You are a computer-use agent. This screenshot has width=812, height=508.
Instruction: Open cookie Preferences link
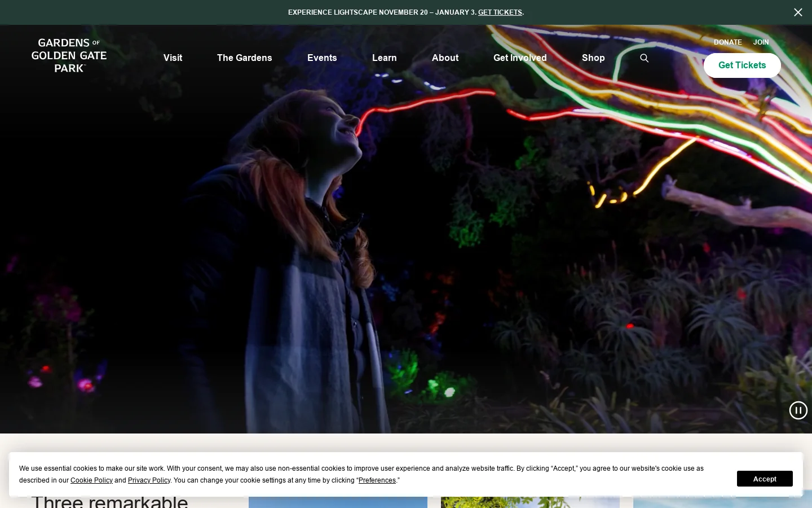tap(377, 480)
